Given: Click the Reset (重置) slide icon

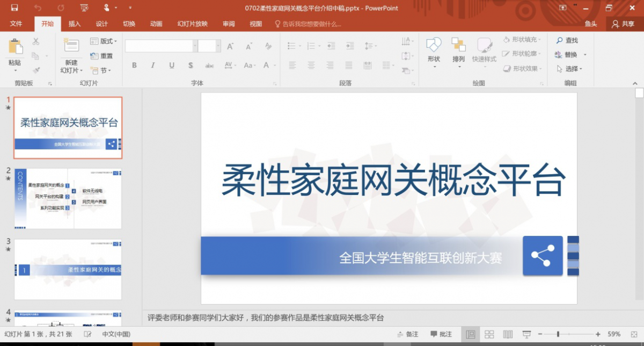Looking at the screenshot, I should 94,56.
